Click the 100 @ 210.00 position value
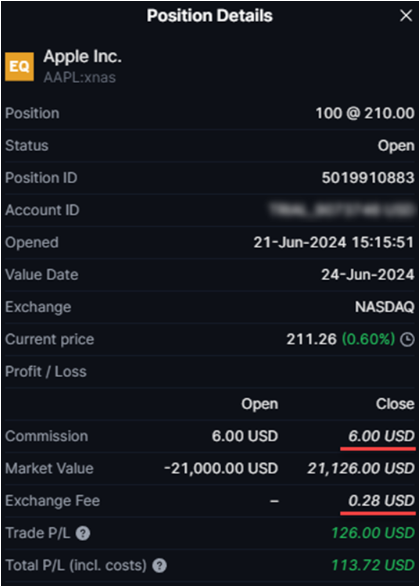419x586 pixels. [x=365, y=113]
